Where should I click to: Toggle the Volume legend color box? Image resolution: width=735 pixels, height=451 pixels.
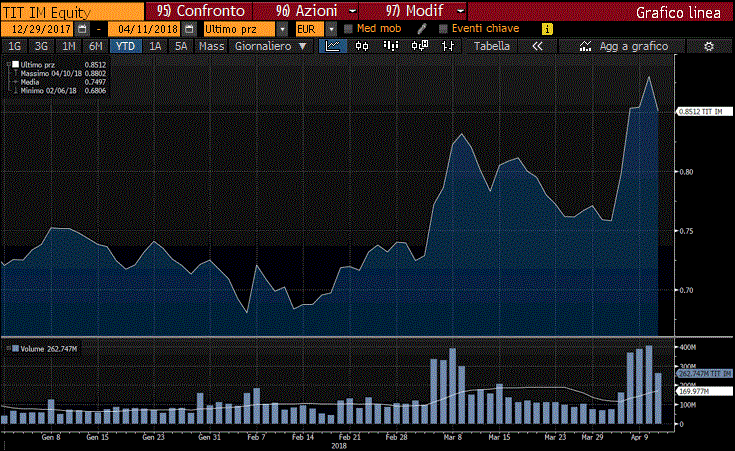(x=15, y=349)
